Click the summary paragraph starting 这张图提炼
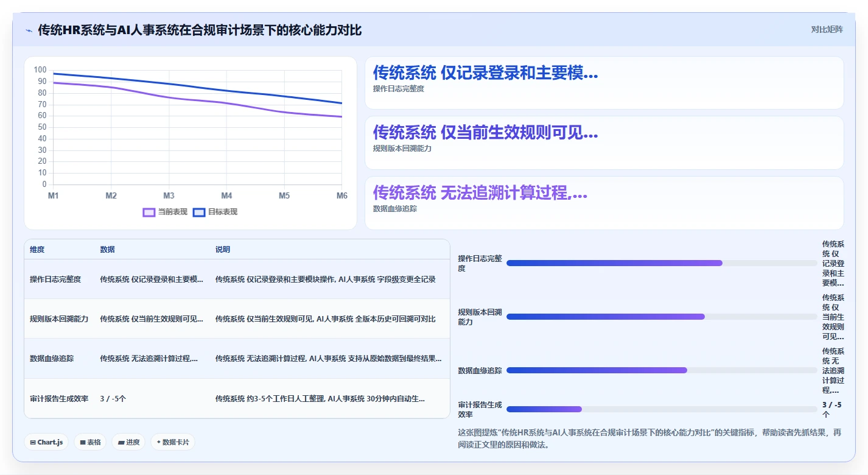868x475 pixels. pos(649,438)
